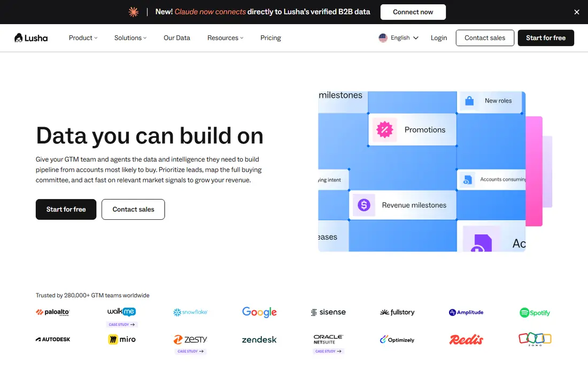Image resolution: width=588 pixels, height=368 pixels.
Task: Expand the Product dropdown menu
Action: 83,38
